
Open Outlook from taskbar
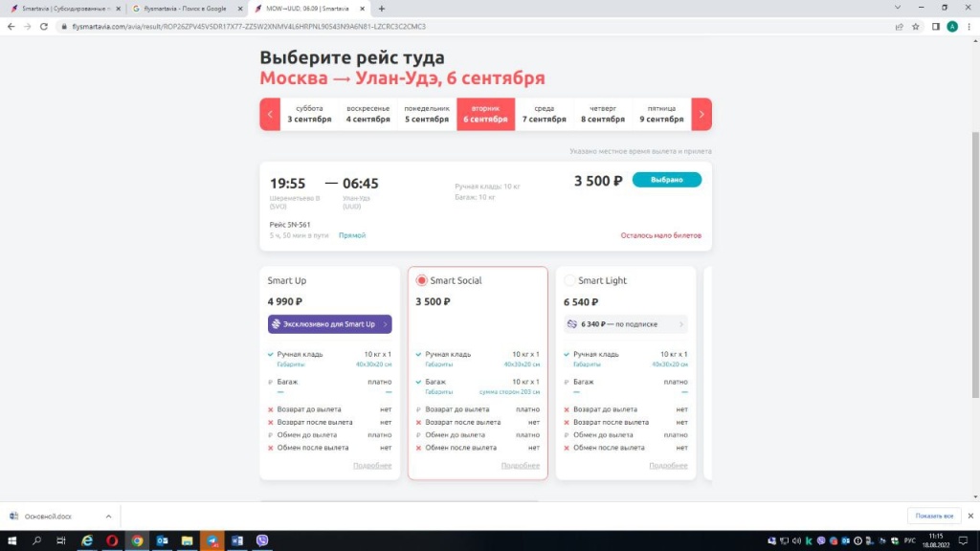162,540
